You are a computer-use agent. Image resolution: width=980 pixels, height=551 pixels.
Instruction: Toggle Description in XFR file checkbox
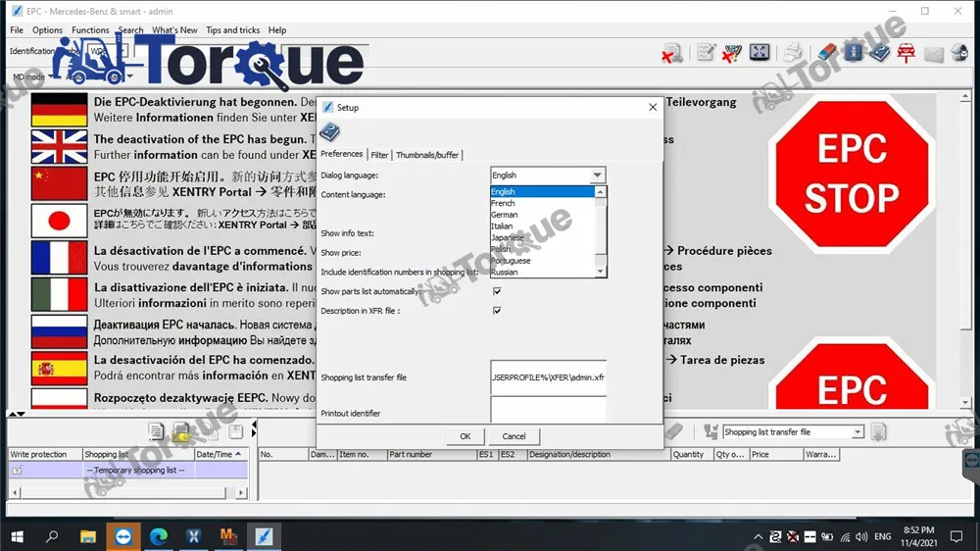tap(497, 310)
